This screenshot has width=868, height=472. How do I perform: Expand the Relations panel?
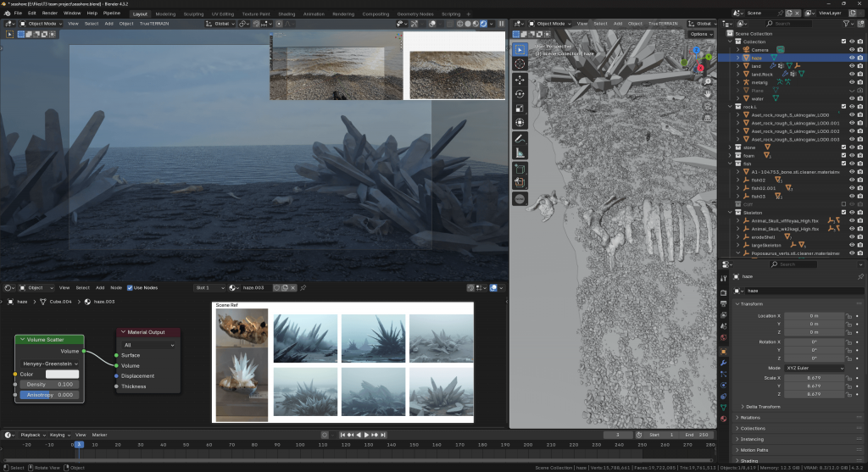click(x=750, y=417)
